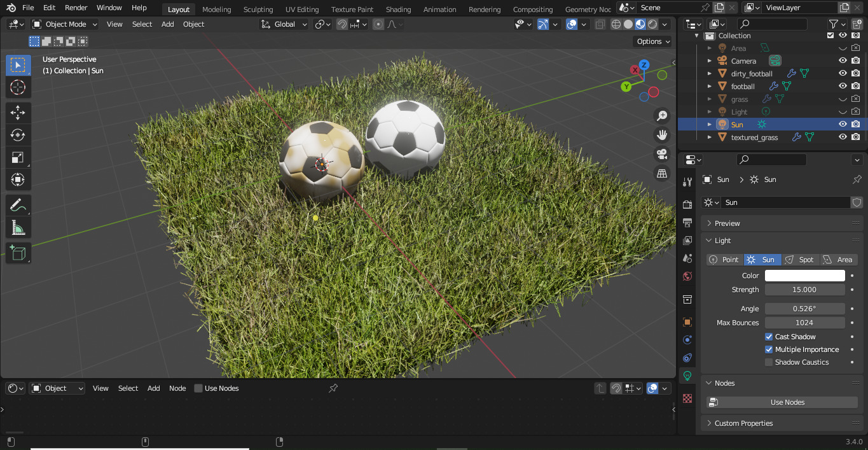Open the World properties tab
The width and height of the screenshot is (868, 450).
(x=687, y=276)
